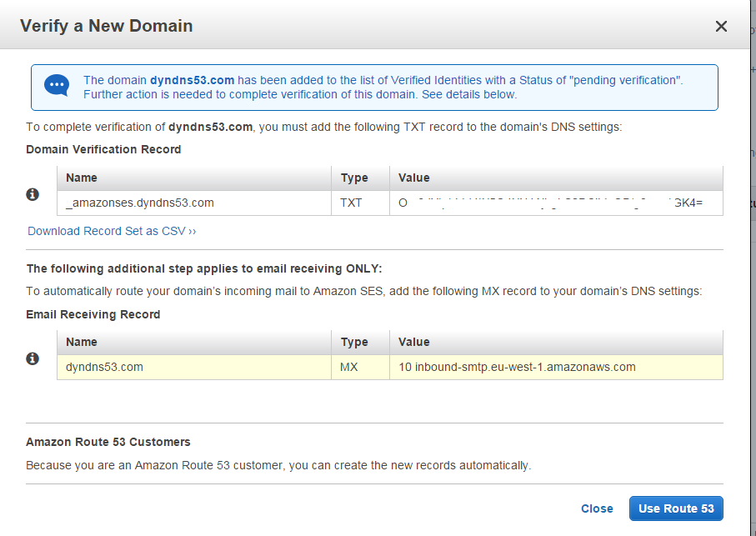Select the _amazonses.dyndns53.com name cell

coord(139,203)
